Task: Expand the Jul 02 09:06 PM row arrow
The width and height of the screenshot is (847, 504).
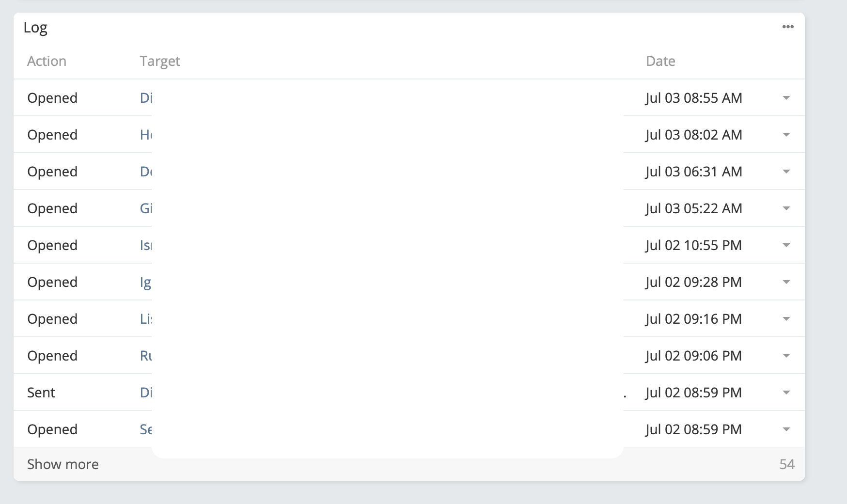Action: click(786, 356)
